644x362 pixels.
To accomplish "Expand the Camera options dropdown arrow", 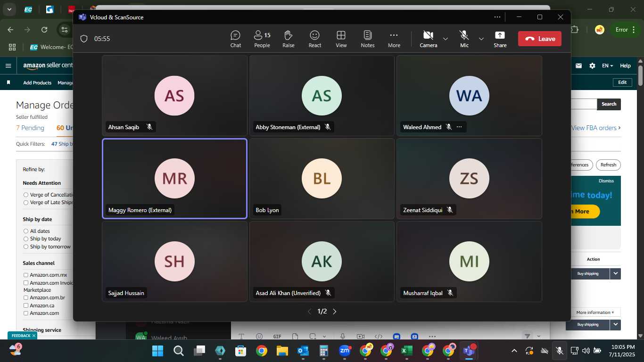I will tap(446, 39).
